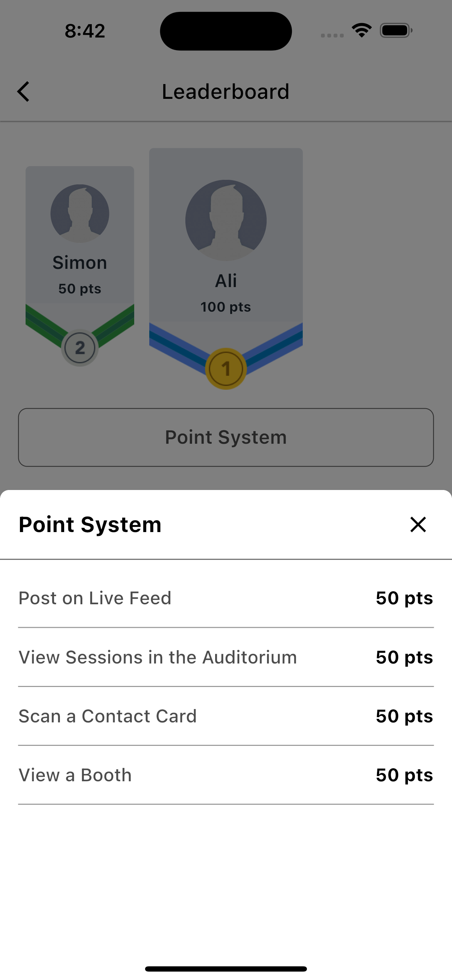
Task: Tap Ali's profile avatar
Action: coord(226,220)
